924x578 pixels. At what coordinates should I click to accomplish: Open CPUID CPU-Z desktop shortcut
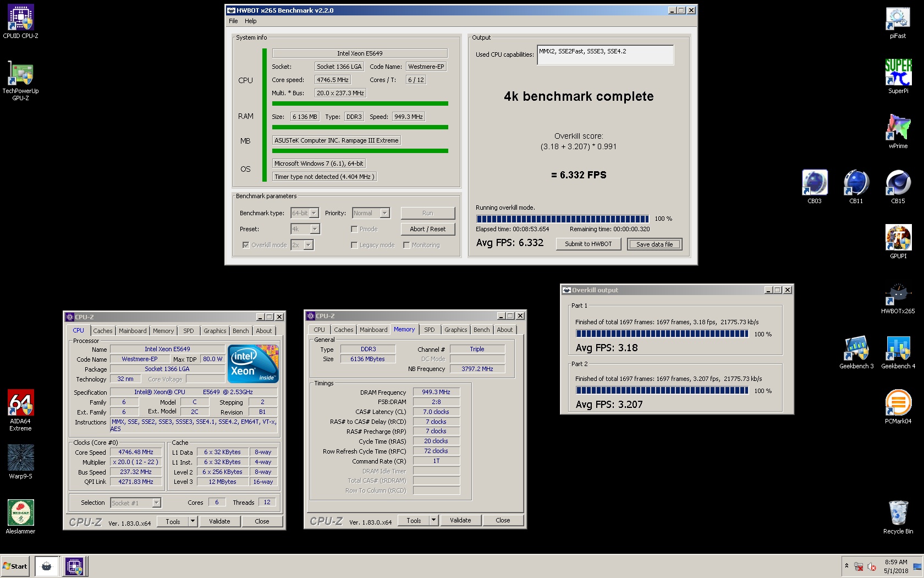[20, 21]
